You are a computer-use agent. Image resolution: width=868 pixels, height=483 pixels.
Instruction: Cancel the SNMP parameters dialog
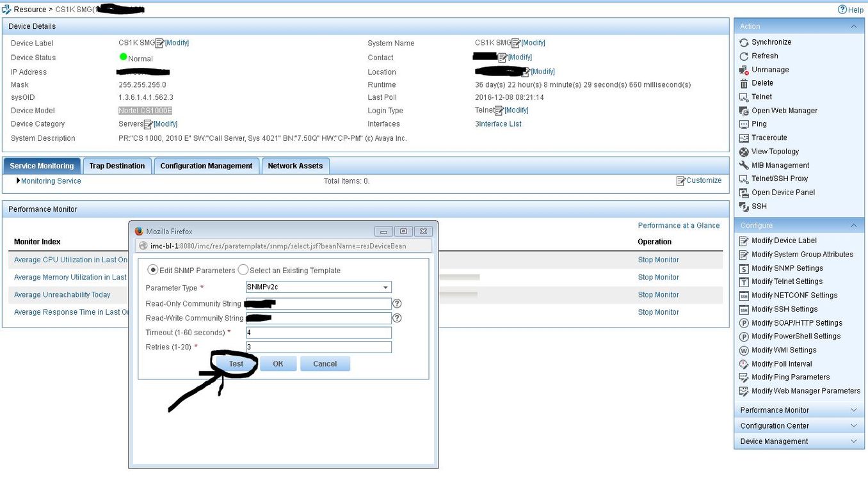coord(325,364)
